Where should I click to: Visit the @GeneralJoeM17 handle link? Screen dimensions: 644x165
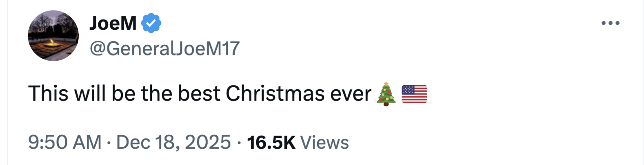[x=164, y=49]
